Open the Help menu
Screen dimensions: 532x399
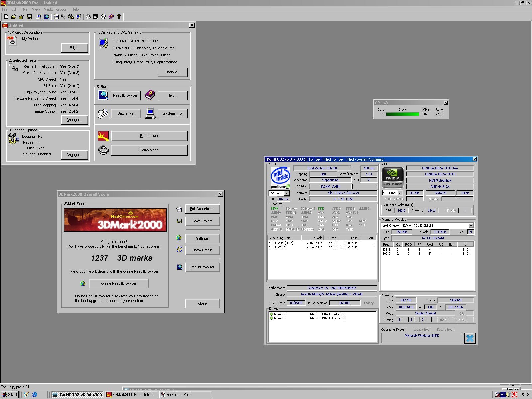coord(75,9)
